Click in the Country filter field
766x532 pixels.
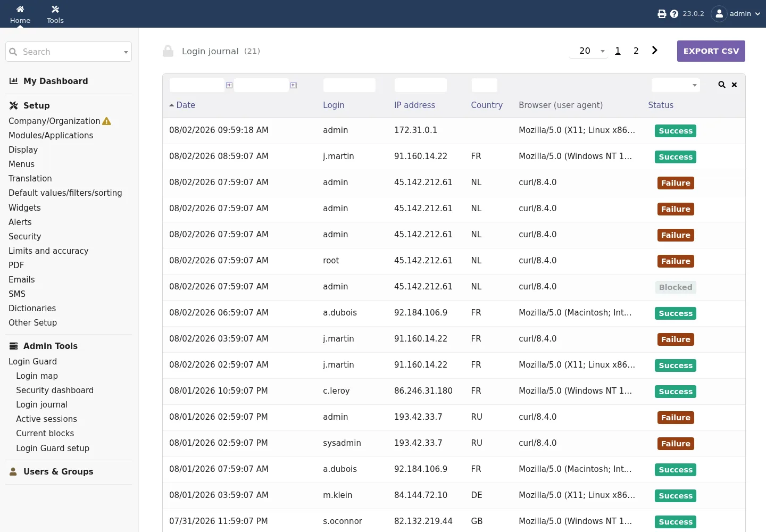[x=485, y=85]
